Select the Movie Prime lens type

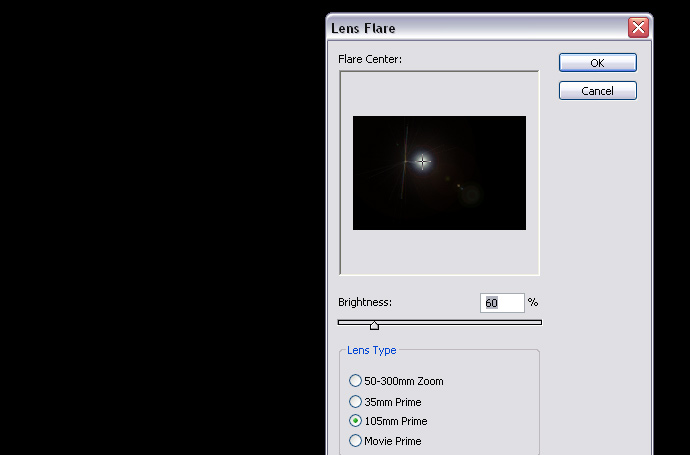tap(385, 440)
